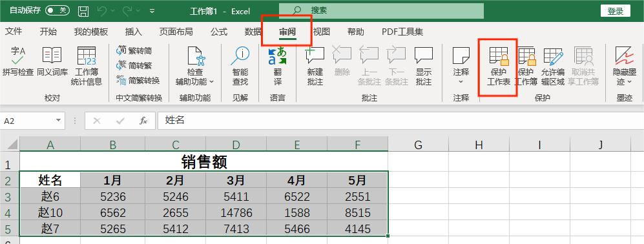Click the cell with 赵6
This screenshot has height=244, width=644.
coord(50,196)
